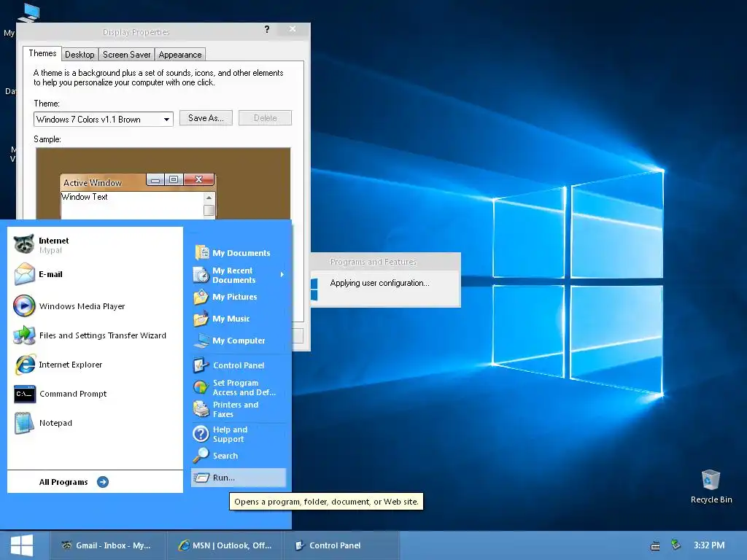The height and width of the screenshot is (560, 747).
Task: Launch Internet Explorer icon in Start menu
Action: click(x=24, y=365)
